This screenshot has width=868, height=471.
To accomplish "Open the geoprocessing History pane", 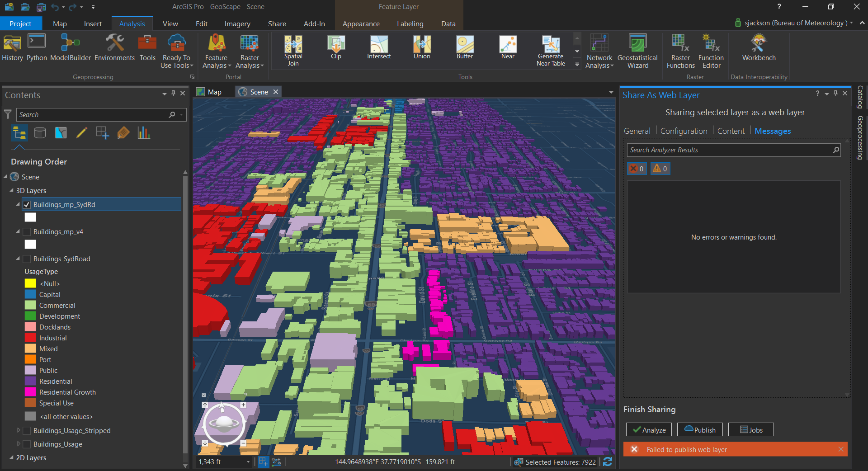I will pos(12,48).
